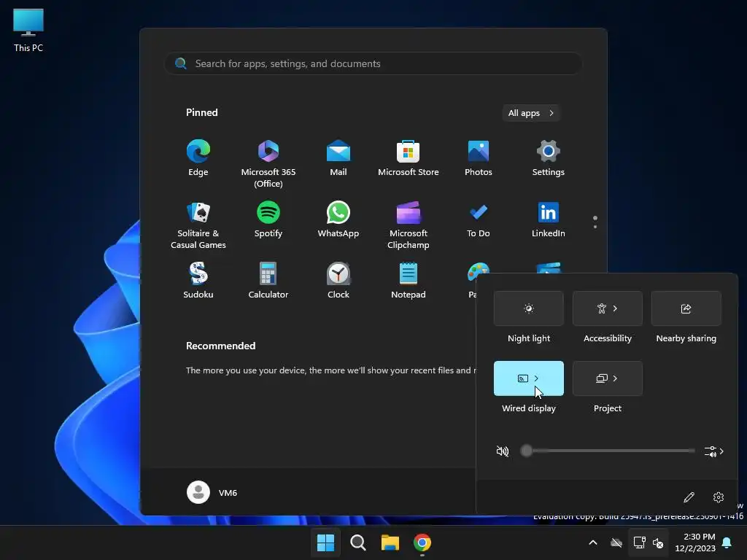Open Microsoft Store from pinned apps
747x560 pixels.
[x=409, y=158]
